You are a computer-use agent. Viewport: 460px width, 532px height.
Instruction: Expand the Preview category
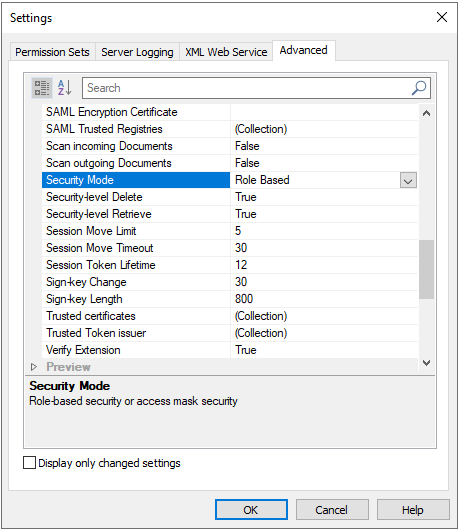point(34,367)
